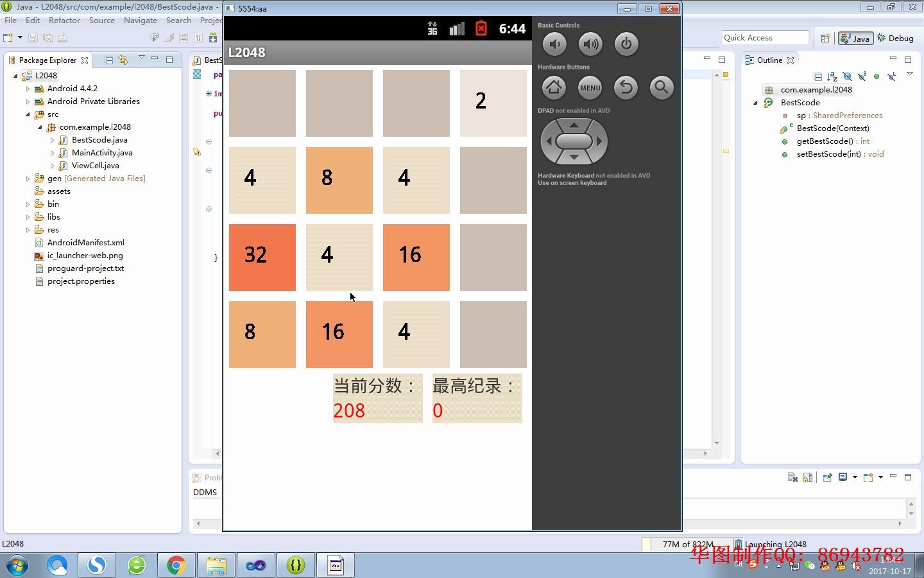Click the emulator power button

(x=626, y=44)
